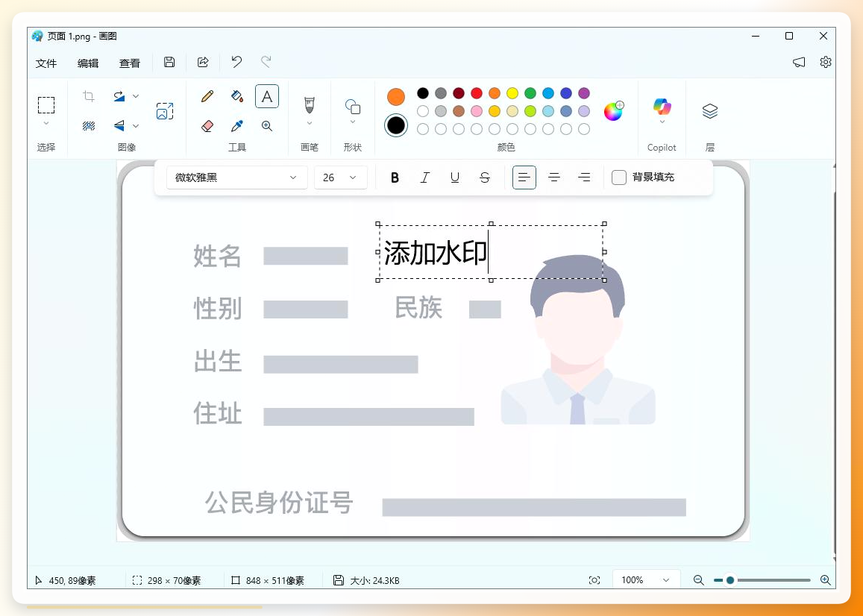Image resolution: width=863 pixels, height=616 pixels.
Task: Open the 编辑 menu
Action: pyautogui.click(x=88, y=63)
